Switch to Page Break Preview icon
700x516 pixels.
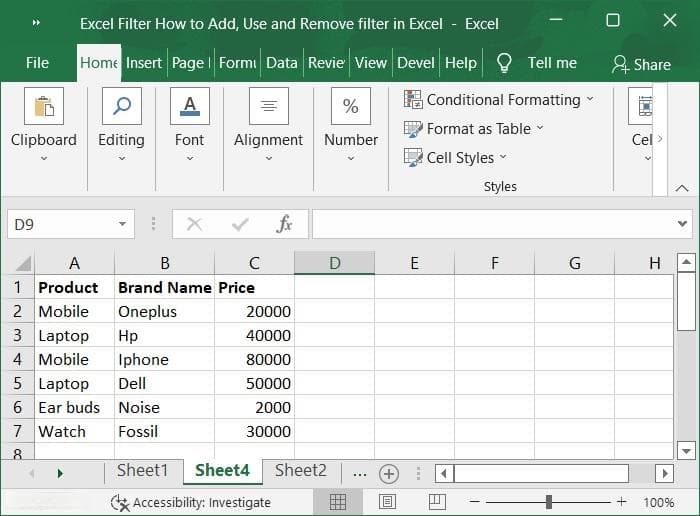pyautogui.click(x=437, y=502)
